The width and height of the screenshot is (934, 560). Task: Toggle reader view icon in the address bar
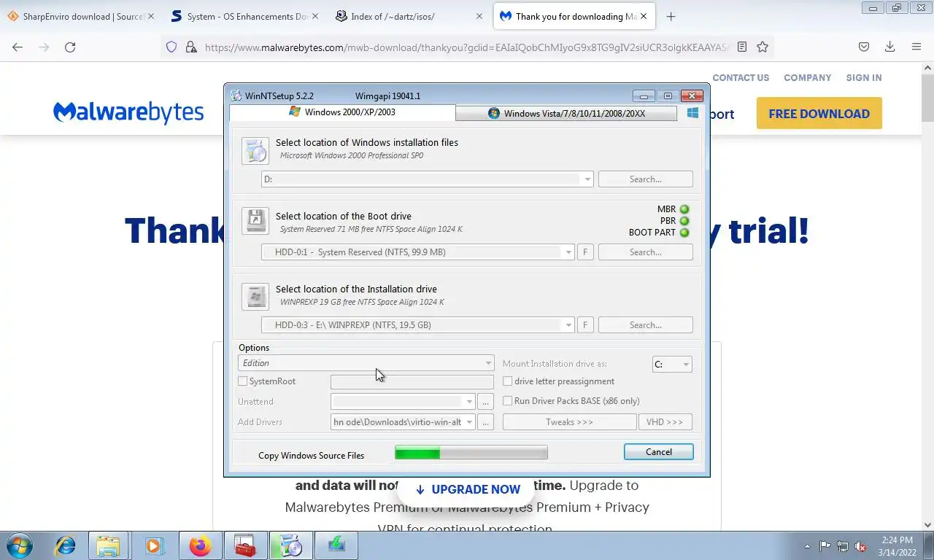[x=742, y=47]
